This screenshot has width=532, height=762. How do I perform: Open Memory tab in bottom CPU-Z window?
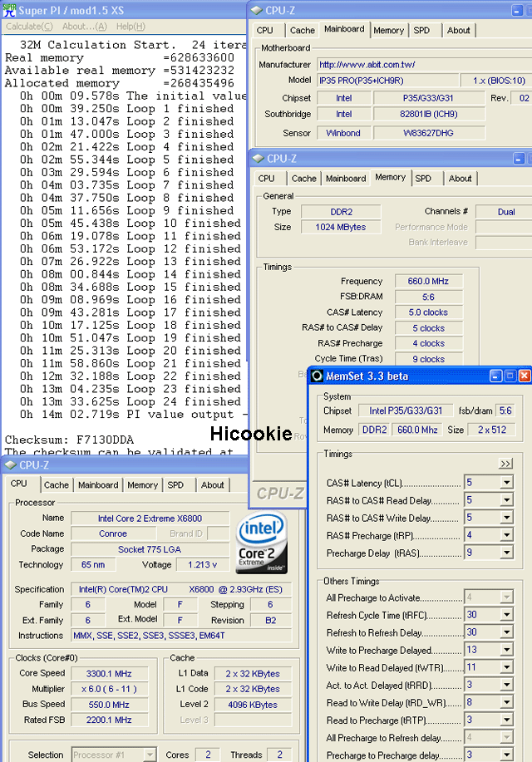pos(142,485)
